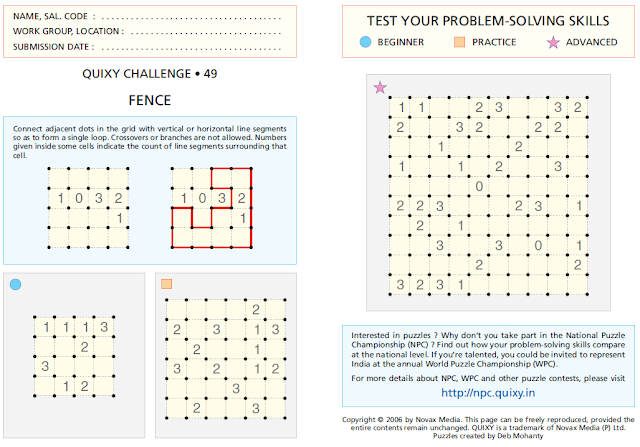Click the 3 in beginner puzzle top-right cell
Viewport: 640px width, 447px height.
[104, 327]
